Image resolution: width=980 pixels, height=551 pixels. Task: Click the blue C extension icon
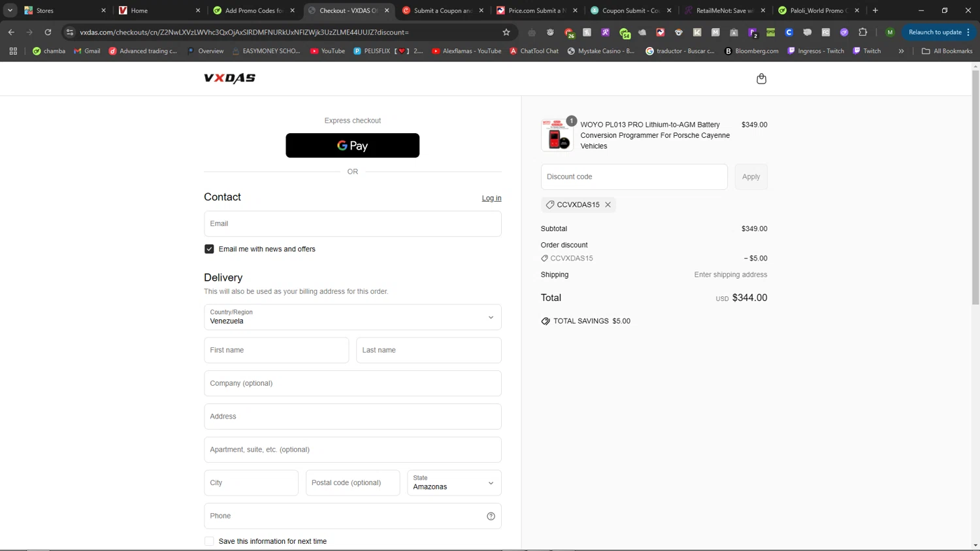(789, 32)
